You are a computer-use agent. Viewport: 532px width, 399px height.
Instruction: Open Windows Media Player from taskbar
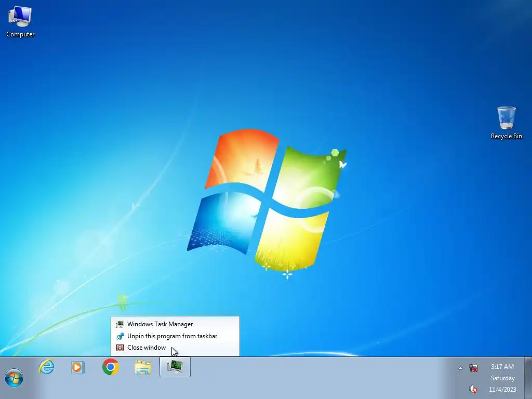(78, 367)
